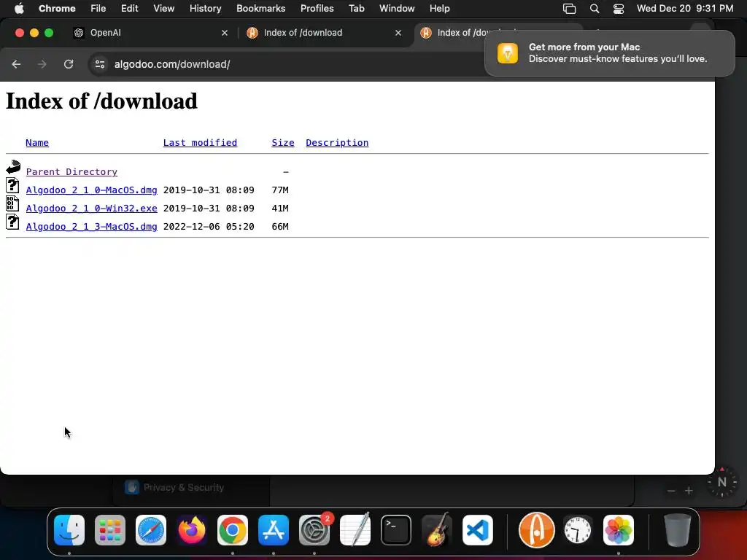Open the App Store dock icon
Image resolution: width=747 pixels, height=560 pixels.
click(x=274, y=530)
